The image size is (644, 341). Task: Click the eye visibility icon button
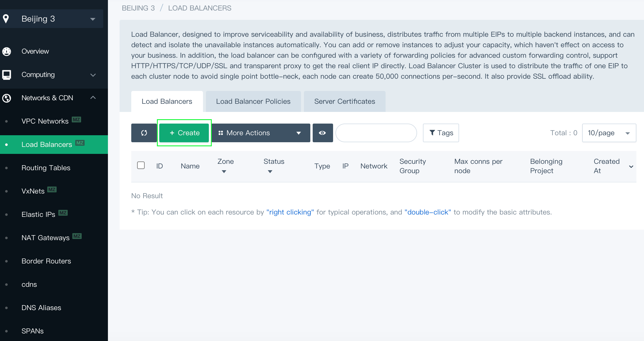[x=322, y=133]
